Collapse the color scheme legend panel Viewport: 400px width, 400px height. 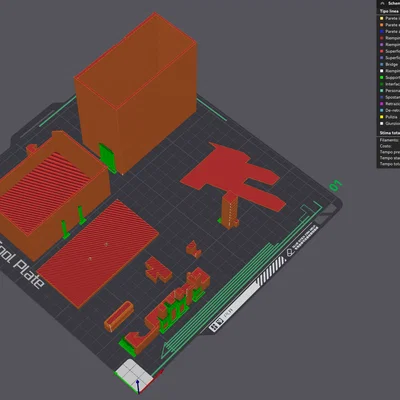(383, 3)
